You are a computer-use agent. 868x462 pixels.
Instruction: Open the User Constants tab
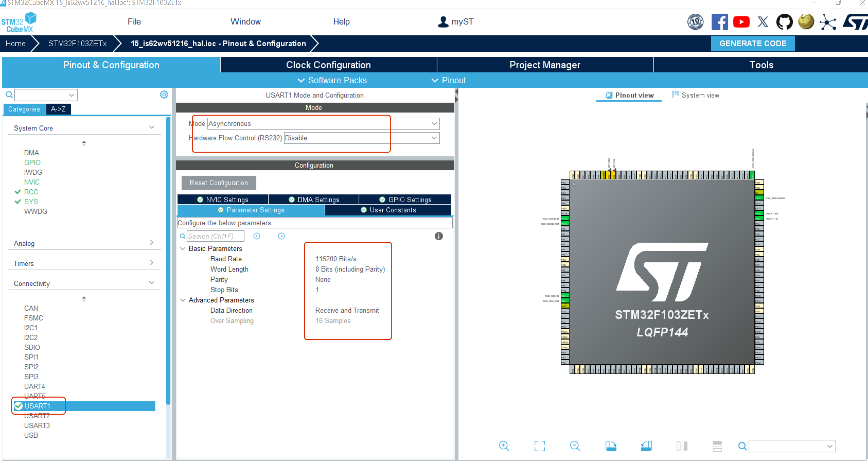(388, 210)
